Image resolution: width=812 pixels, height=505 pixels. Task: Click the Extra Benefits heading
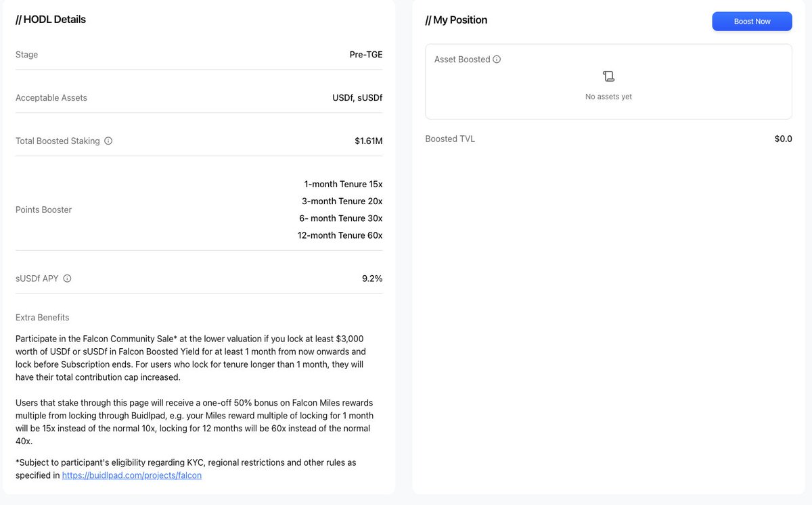point(43,318)
